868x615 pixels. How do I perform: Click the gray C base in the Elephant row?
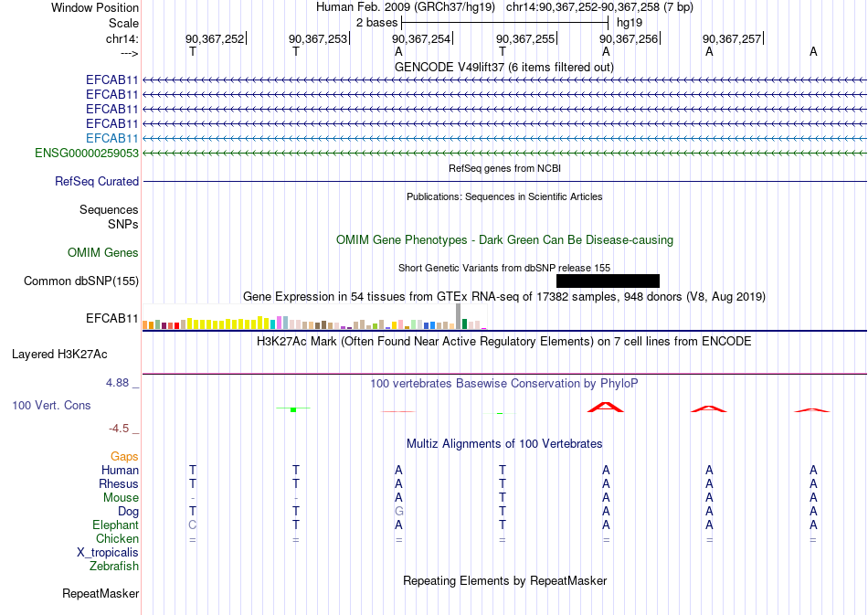pos(193,525)
